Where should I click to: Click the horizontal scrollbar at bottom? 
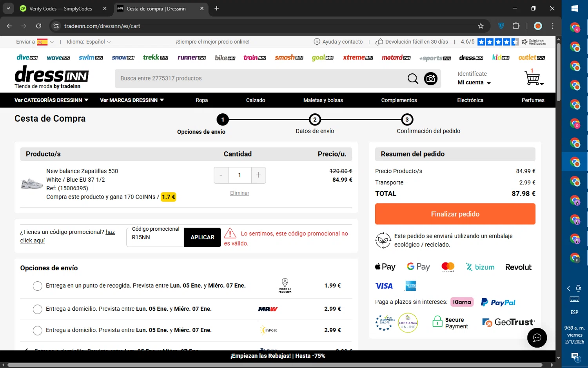(x=274, y=365)
